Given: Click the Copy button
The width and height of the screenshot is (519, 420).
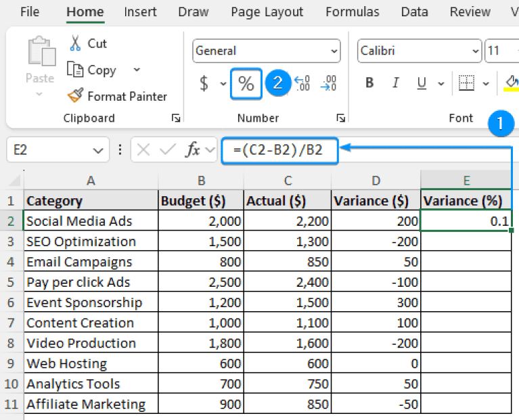Looking at the screenshot, I should pos(93,70).
